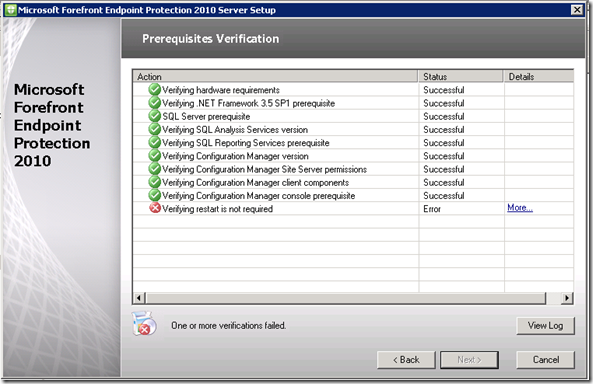The height and width of the screenshot is (384, 593).
Task: Select 'Verifying restart is not required' text
Action: click(x=217, y=209)
